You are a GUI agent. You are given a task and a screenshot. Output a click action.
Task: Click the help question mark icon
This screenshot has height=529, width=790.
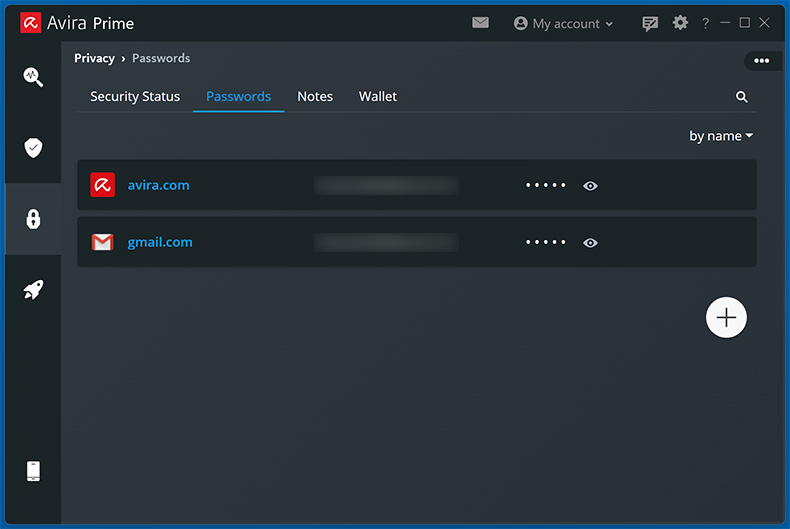705,23
